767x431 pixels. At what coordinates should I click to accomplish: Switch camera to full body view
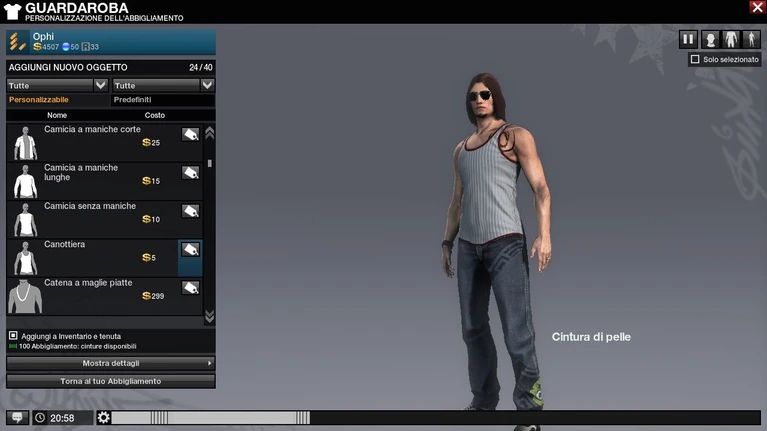pos(750,40)
